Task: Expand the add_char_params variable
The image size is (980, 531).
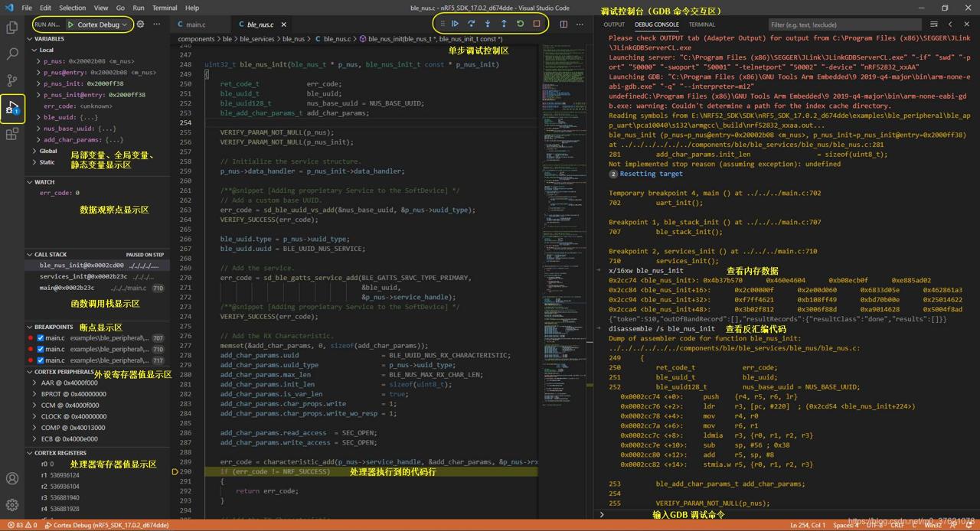Action: (38, 140)
